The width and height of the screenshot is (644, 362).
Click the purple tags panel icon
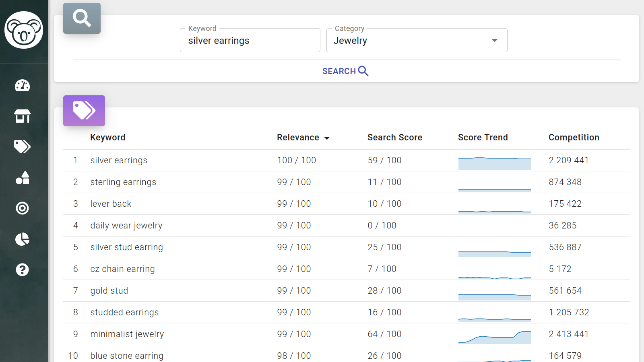pos(84,111)
